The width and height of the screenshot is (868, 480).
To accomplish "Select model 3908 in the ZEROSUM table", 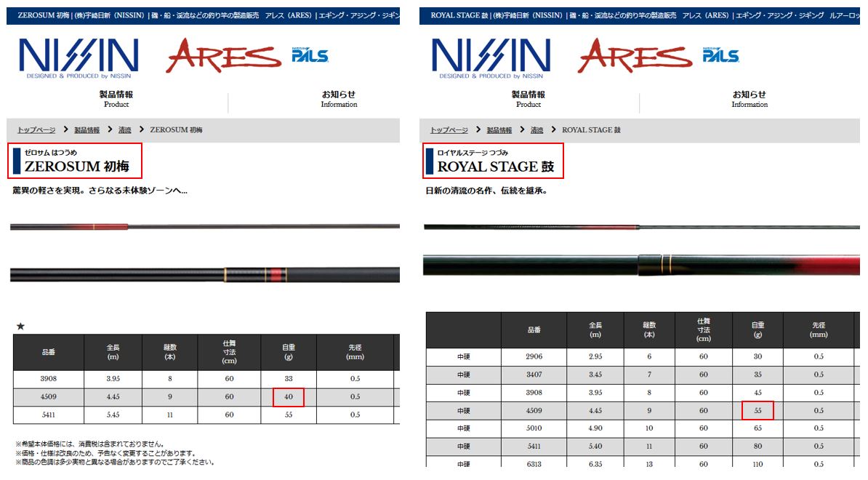I will point(48,379).
